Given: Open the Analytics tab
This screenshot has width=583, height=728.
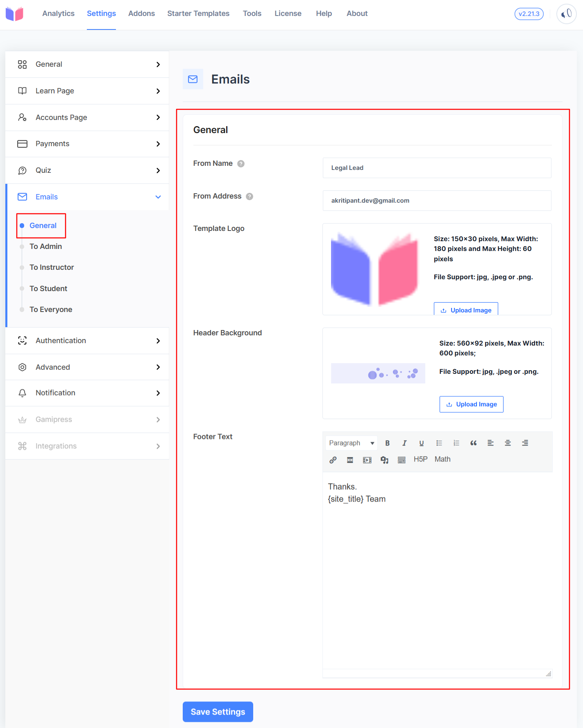Looking at the screenshot, I should pos(59,14).
